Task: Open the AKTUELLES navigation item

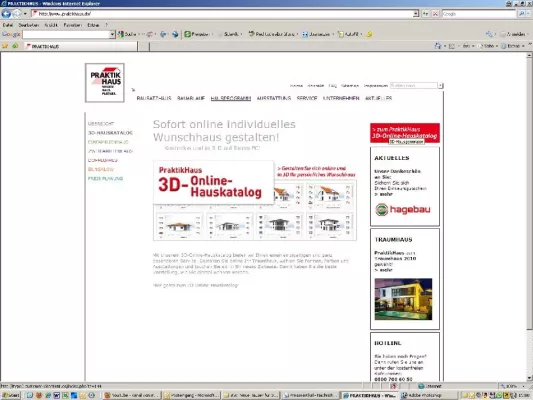Action: [x=378, y=98]
